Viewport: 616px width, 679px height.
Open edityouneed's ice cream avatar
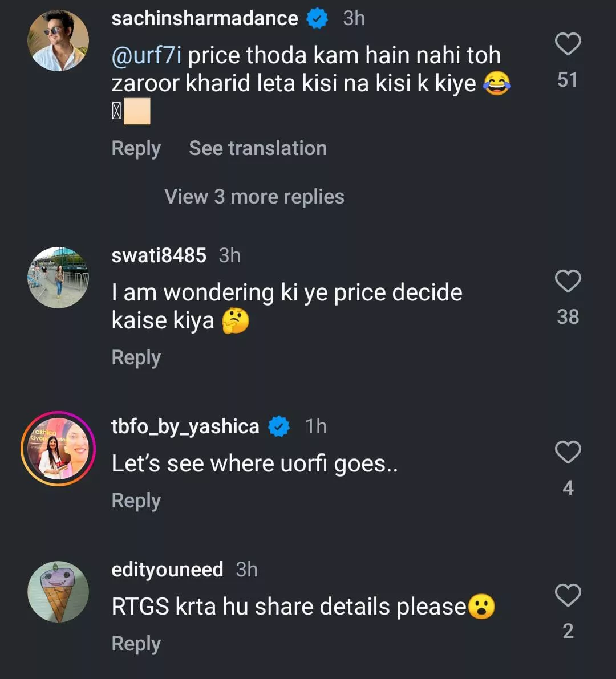click(x=58, y=592)
